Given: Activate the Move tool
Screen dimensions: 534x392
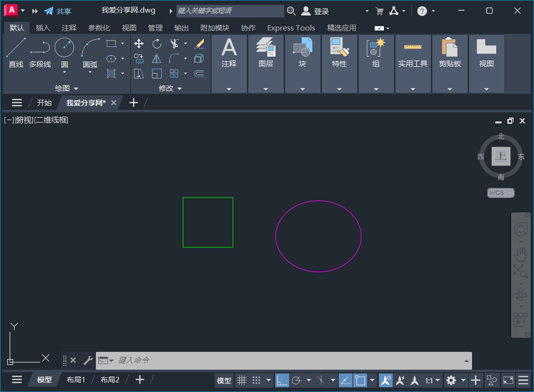Looking at the screenshot, I should tap(138, 44).
